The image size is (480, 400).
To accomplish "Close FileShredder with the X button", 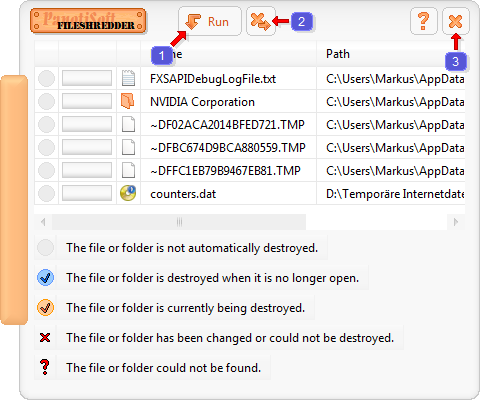I will tap(456, 21).
